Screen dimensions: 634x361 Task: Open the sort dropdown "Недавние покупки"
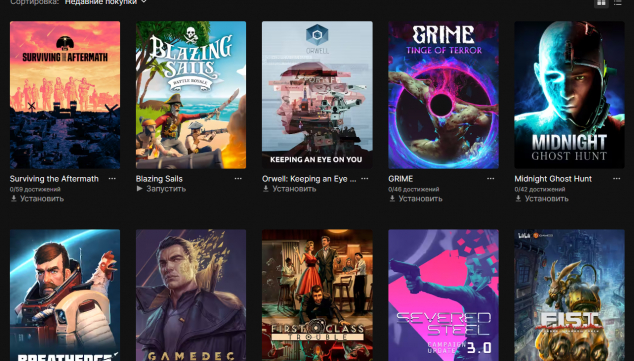pyautogui.click(x=106, y=2)
